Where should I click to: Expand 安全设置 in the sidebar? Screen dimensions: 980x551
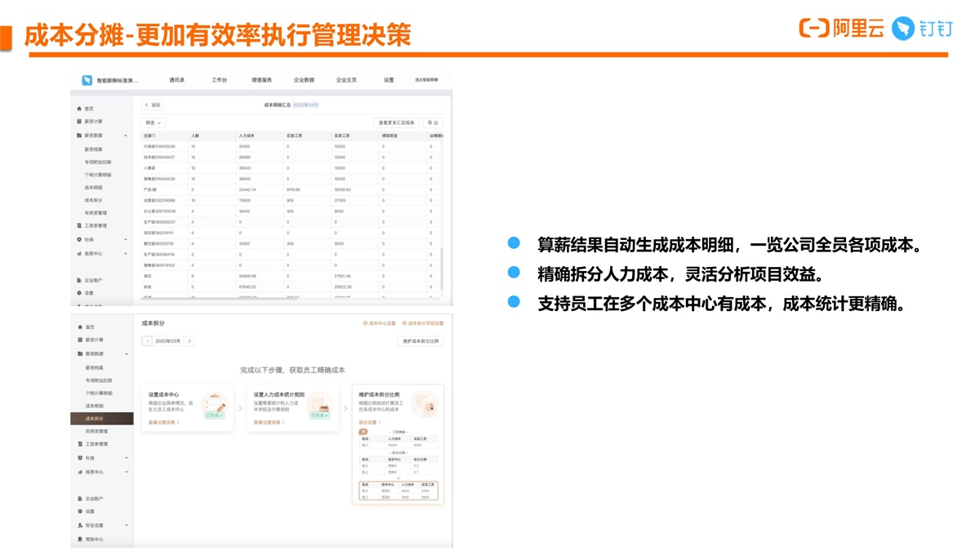(125, 525)
